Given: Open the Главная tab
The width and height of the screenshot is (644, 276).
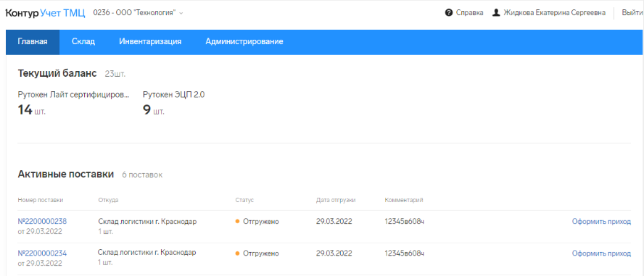Looking at the screenshot, I should (33, 42).
